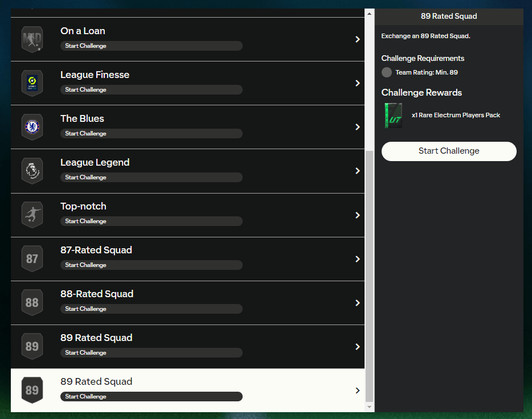Screen dimensions: 532x419
Task: Open The Blues via its right chevron
Action: click(x=357, y=127)
